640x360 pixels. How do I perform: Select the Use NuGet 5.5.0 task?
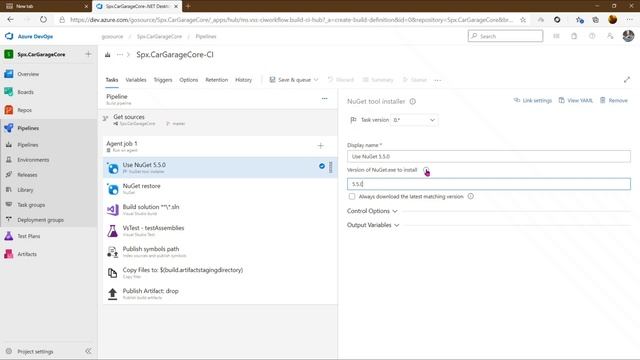coord(220,167)
